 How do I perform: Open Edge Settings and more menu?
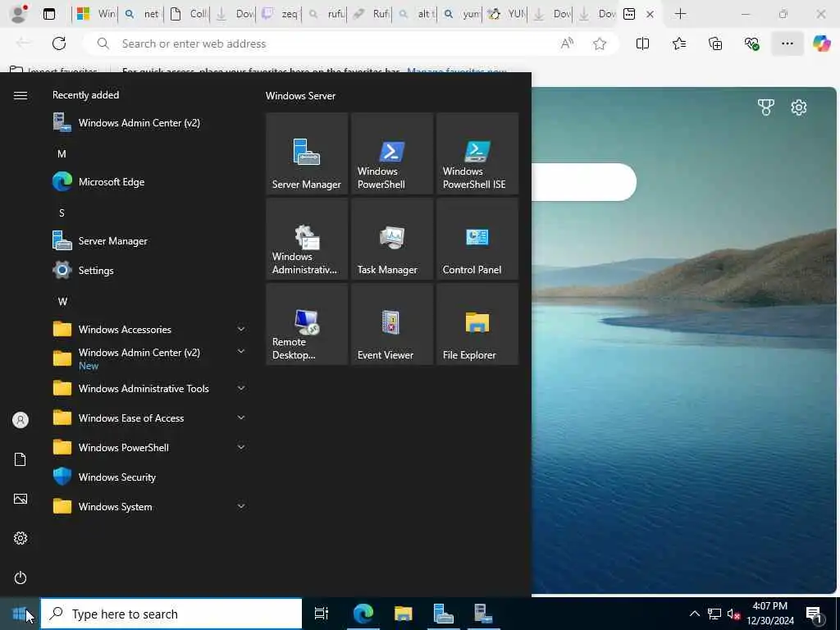point(787,43)
